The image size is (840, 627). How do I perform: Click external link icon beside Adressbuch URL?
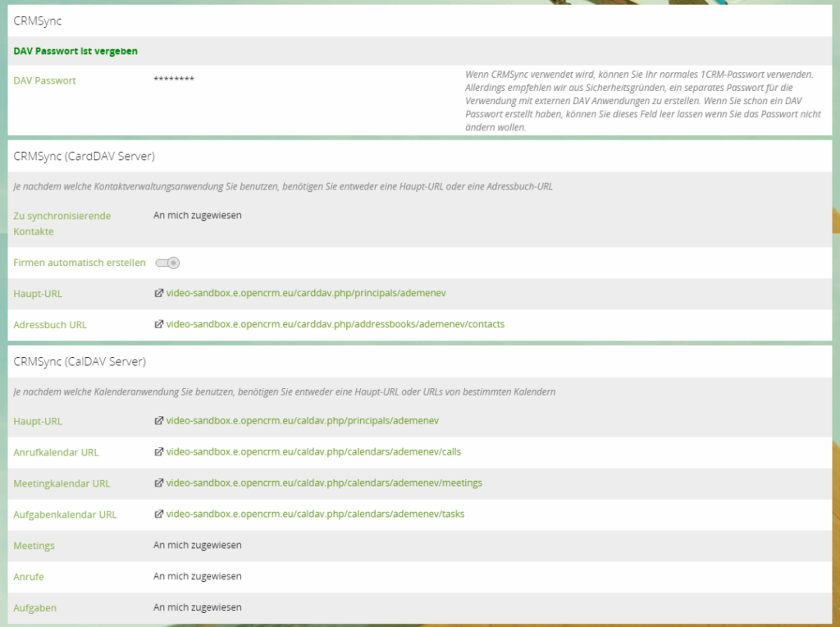(158, 324)
